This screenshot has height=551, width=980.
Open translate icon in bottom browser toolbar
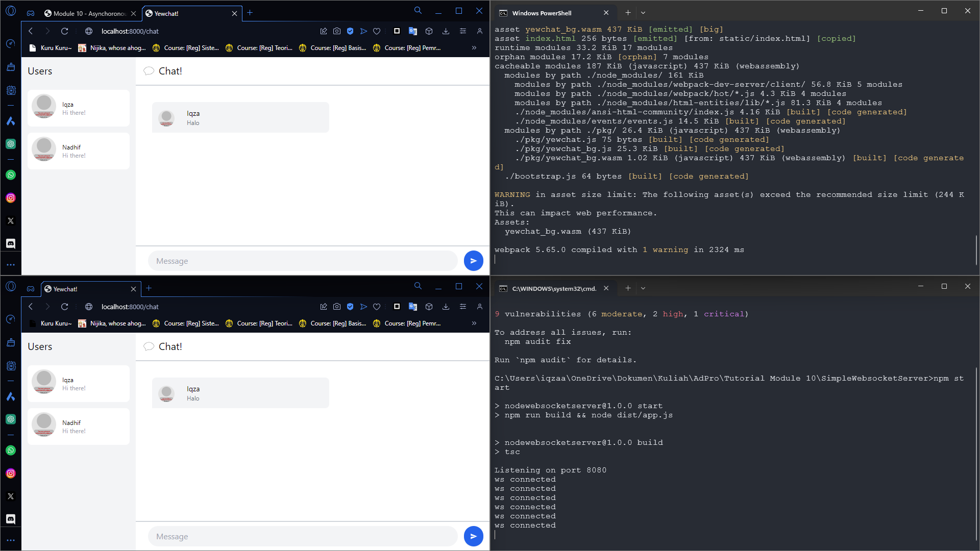(413, 307)
